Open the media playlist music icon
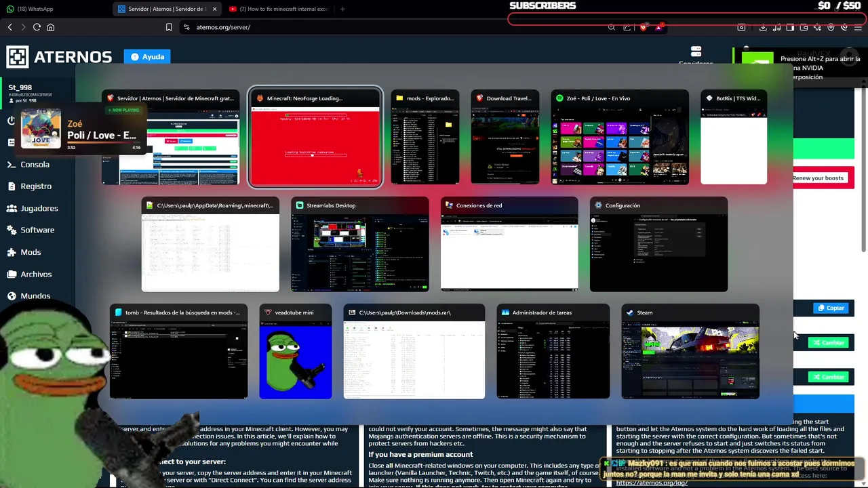The width and height of the screenshot is (868, 488). [x=776, y=27]
